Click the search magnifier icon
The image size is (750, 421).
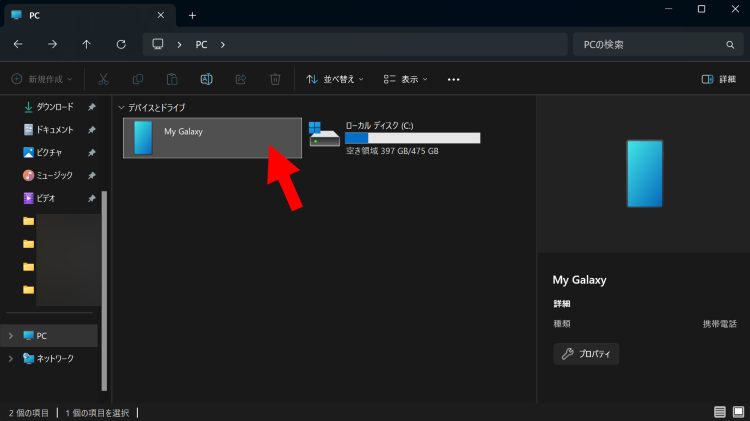(x=730, y=44)
